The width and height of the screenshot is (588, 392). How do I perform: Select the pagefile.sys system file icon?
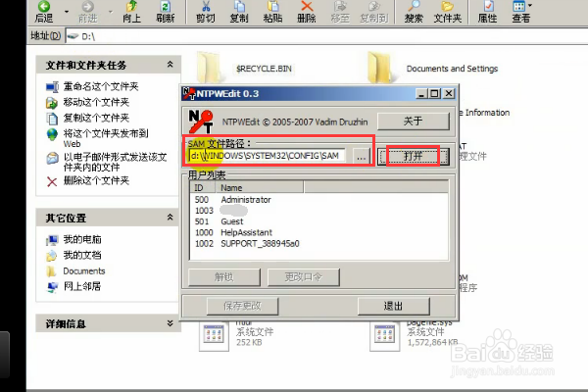(x=384, y=334)
